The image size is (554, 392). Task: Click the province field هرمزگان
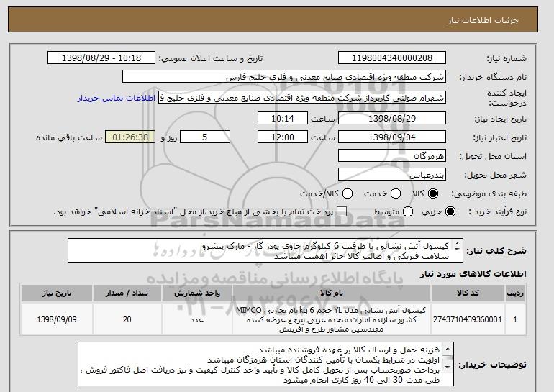(x=392, y=156)
